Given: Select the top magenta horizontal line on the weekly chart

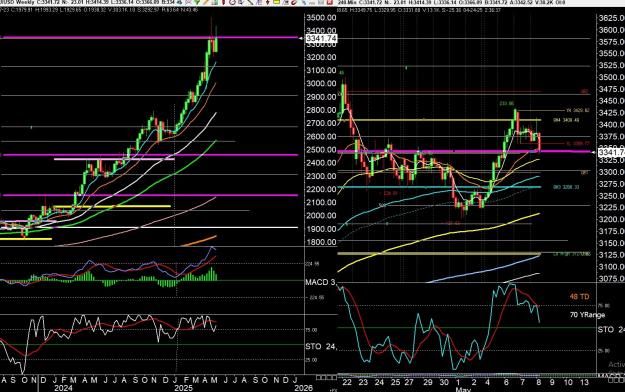Looking at the screenshot, I should (x=149, y=37).
